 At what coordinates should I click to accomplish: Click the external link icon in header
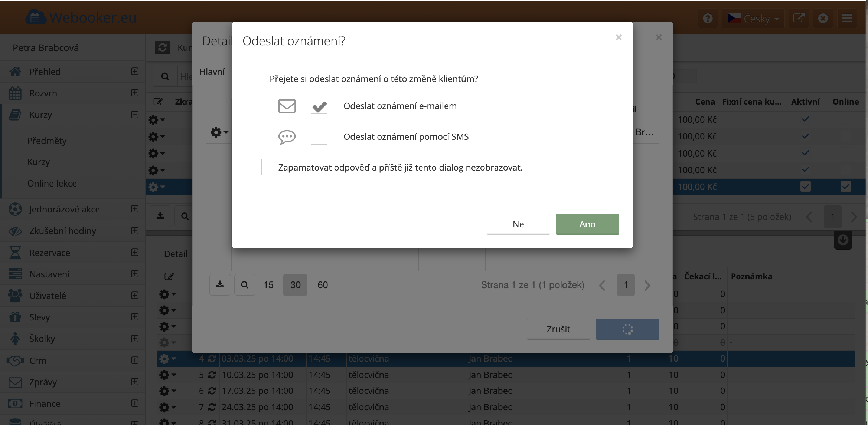tap(798, 18)
